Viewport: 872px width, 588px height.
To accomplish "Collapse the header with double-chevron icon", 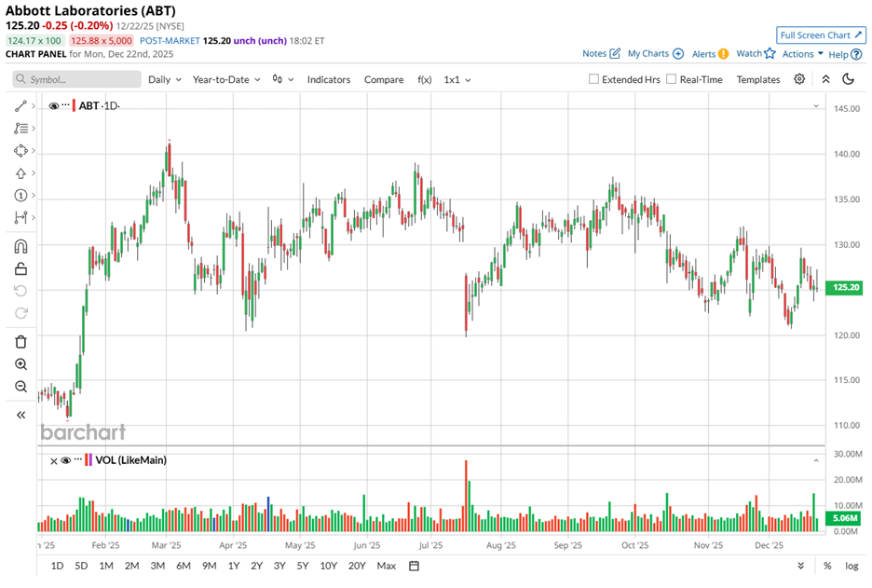I will (x=825, y=79).
